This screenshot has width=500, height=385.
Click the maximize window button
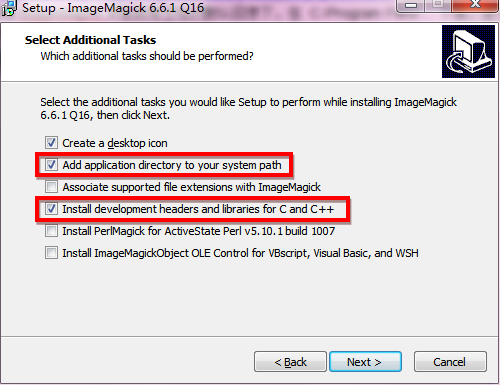point(438,5)
